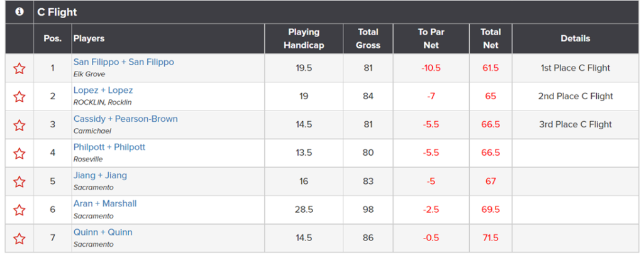Click the Playing Handicap column header
Screen dimensions: 644x258
pos(304,38)
